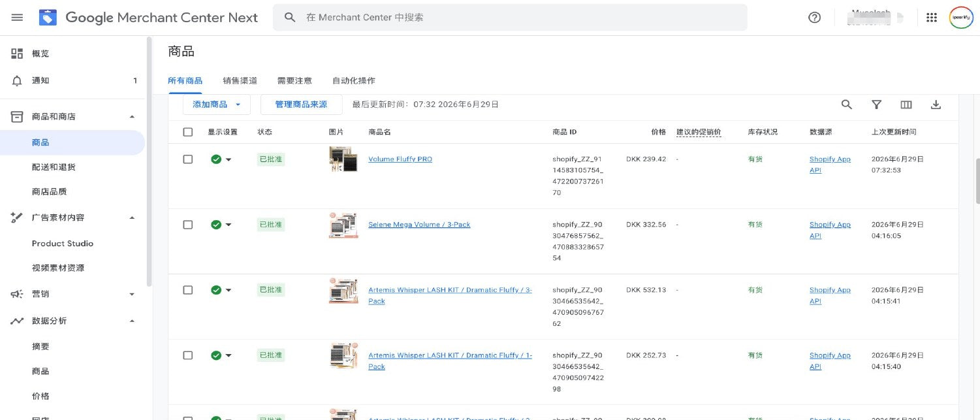Click the 上次更新时间 column header

click(x=894, y=132)
